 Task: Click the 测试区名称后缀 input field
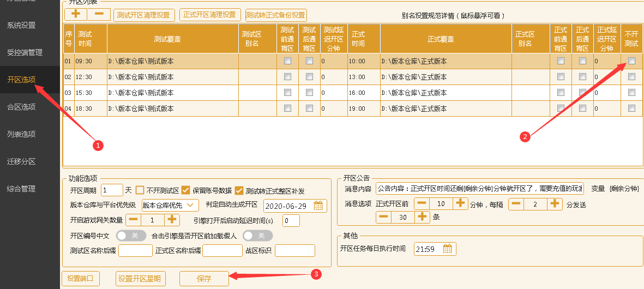pyautogui.click(x=135, y=250)
